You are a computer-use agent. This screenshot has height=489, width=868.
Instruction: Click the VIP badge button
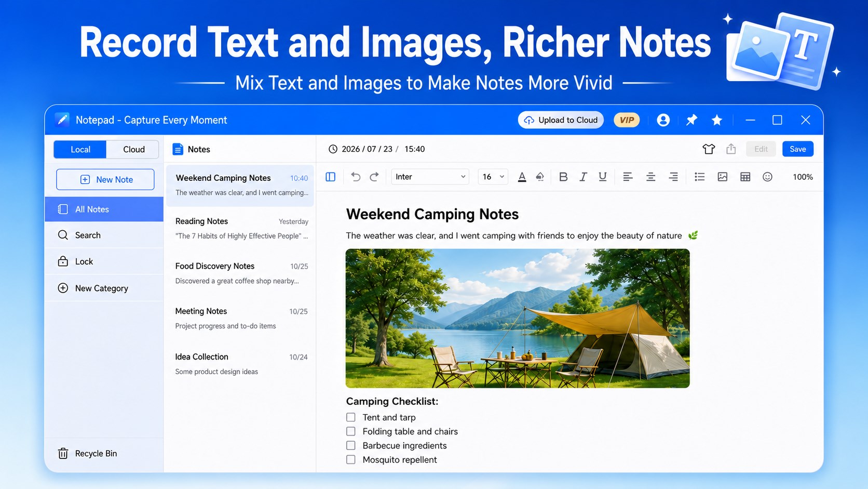pos(627,120)
